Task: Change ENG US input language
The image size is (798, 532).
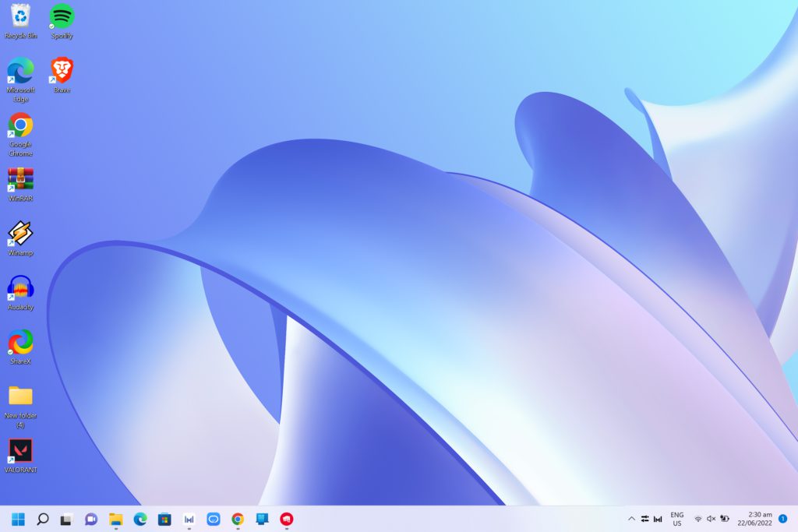Action: (x=677, y=519)
